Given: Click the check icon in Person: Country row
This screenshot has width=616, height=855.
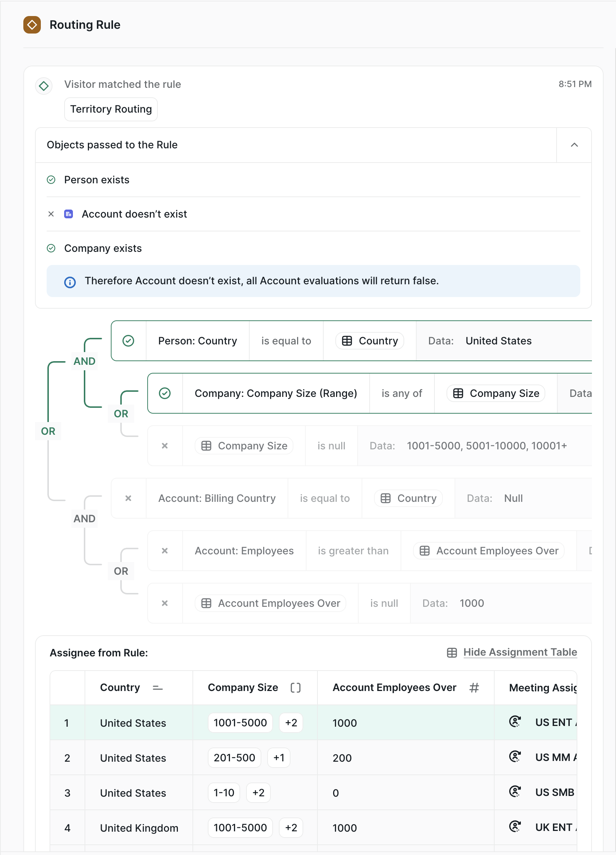Looking at the screenshot, I should [x=128, y=341].
